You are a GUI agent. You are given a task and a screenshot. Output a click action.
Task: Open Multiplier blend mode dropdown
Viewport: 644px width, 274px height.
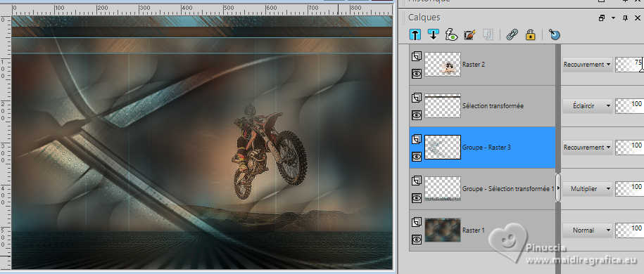(x=587, y=189)
